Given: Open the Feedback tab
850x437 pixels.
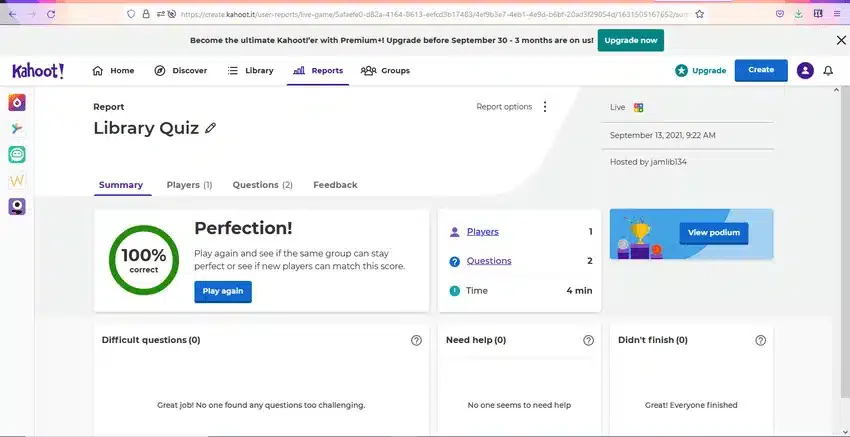Looking at the screenshot, I should [335, 185].
